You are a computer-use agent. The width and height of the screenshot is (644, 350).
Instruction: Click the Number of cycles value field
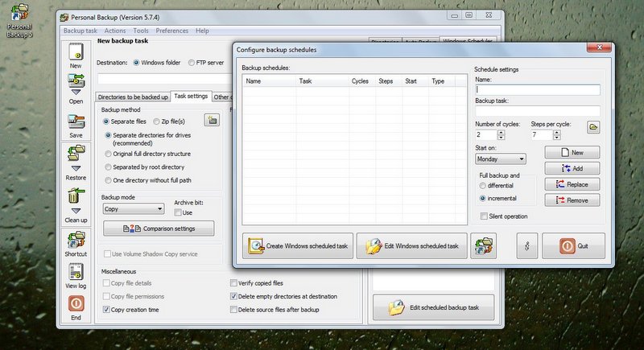[486, 134]
